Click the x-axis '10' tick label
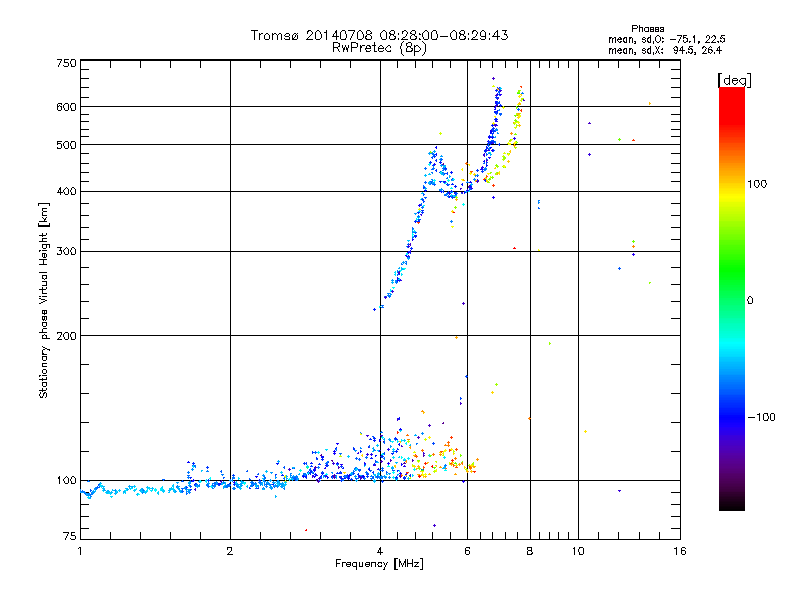The height and width of the screenshot is (600, 800). click(x=578, y=551)
